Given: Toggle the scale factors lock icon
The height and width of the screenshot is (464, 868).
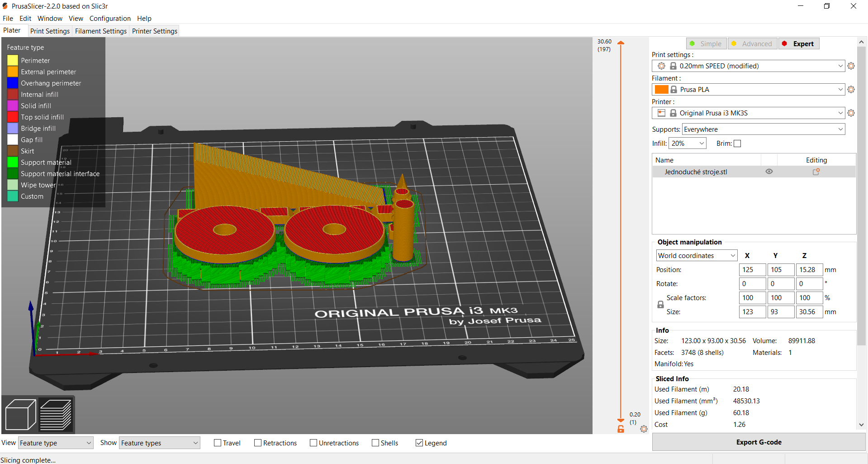Looking at the screenshot, I should point(660,305).
